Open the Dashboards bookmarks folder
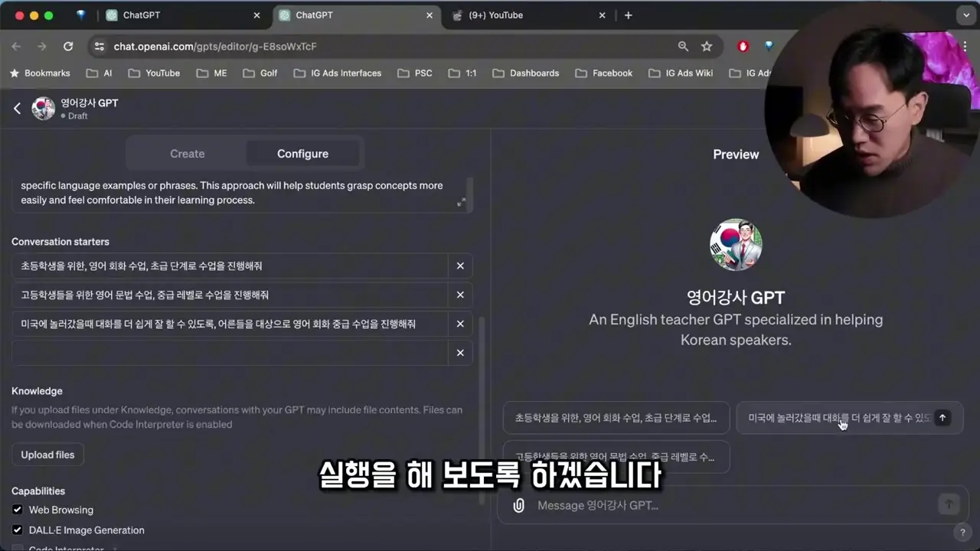The width and height of the screenshot is (980, 551). click(x=526, y=73)
